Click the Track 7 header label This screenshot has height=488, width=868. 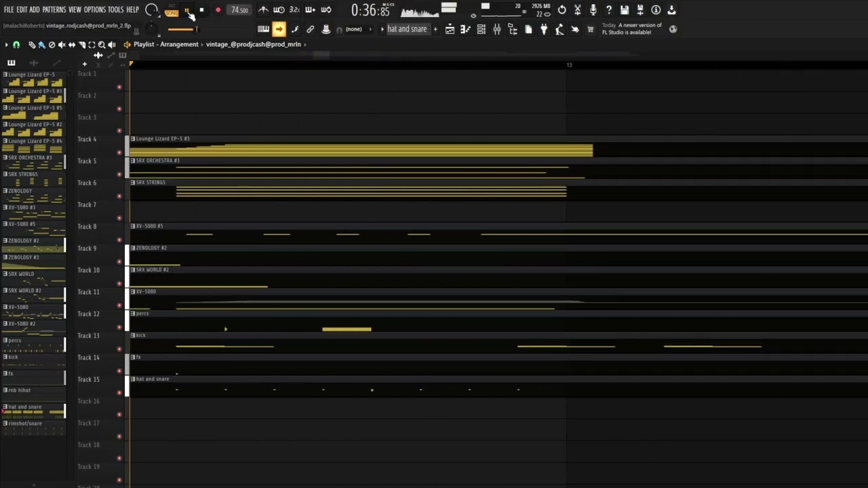pyautogui.click(x=87, y=205)
